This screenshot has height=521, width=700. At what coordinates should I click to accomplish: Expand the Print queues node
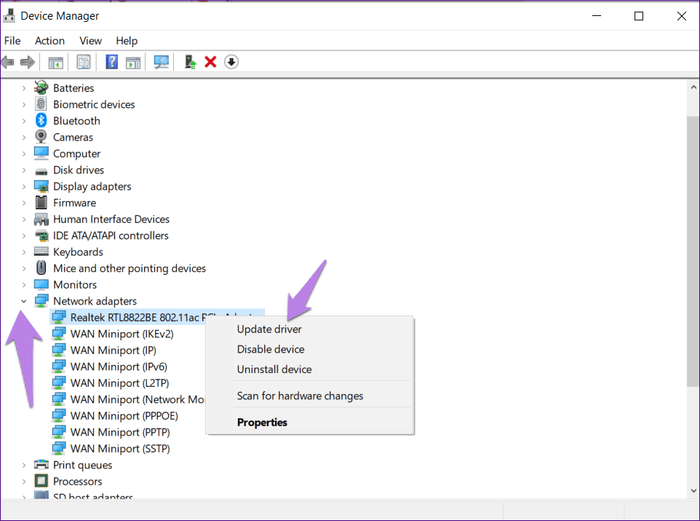[x=24, y=465]
